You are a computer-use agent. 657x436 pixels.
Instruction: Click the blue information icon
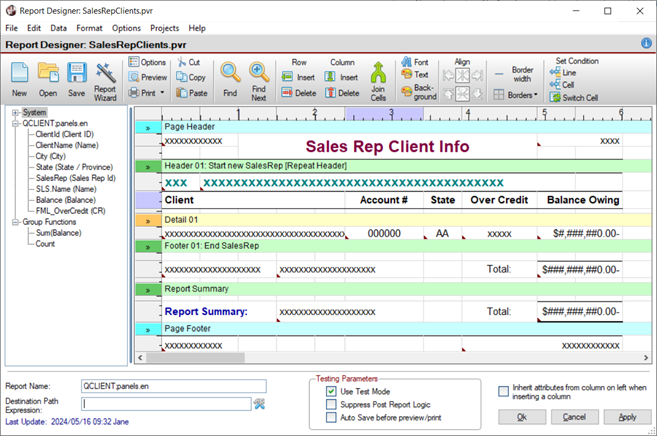coord(646,44)
